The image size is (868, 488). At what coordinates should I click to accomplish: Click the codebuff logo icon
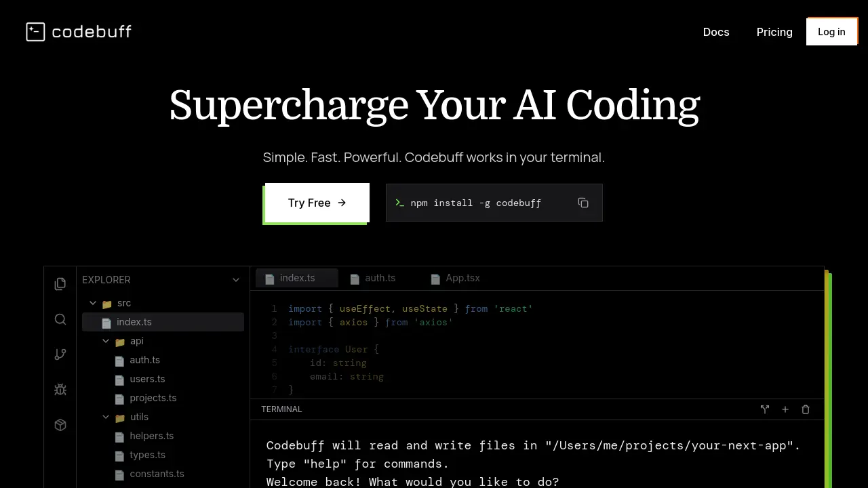35,32
